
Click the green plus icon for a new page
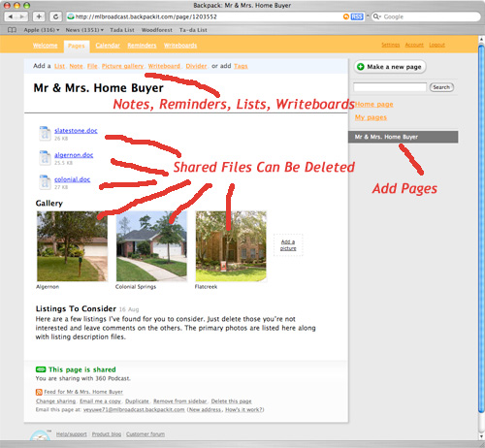[361, 67]
